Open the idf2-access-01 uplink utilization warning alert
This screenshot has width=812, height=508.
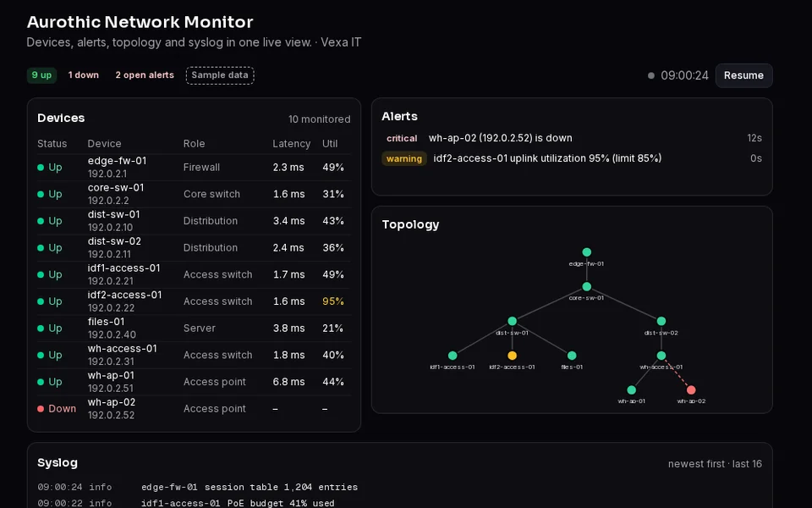[x=572, y=158]
